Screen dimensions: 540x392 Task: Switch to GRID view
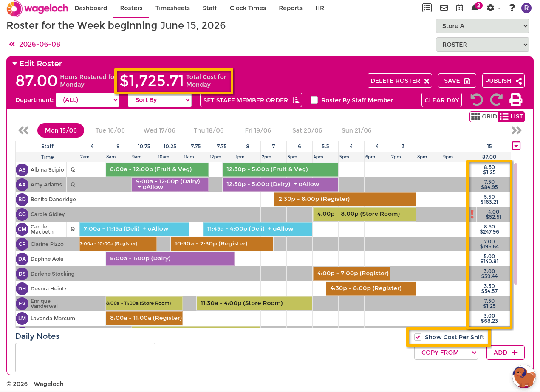tap(484, 116)
